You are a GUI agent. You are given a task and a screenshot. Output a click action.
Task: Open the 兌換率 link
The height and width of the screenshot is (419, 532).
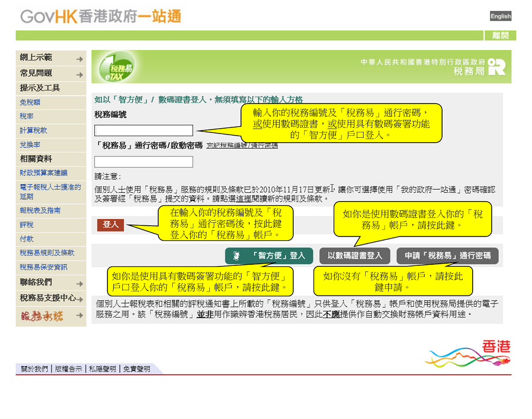click(30, 145)
